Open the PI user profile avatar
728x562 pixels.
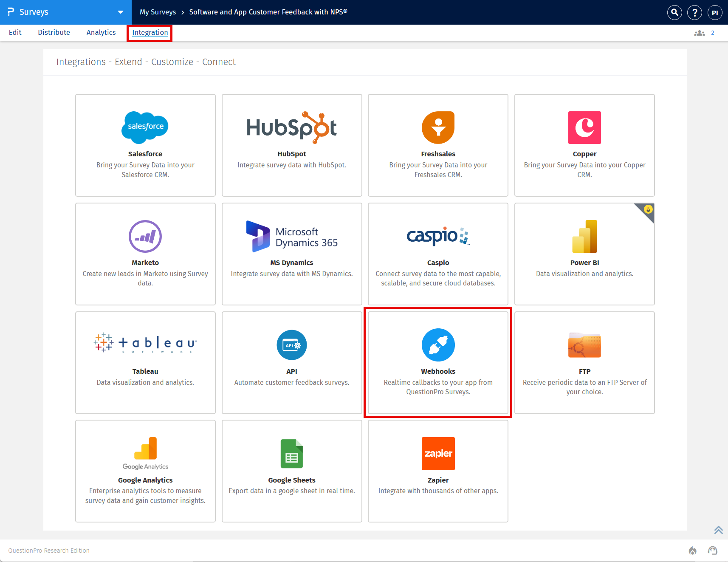point(715,12)
